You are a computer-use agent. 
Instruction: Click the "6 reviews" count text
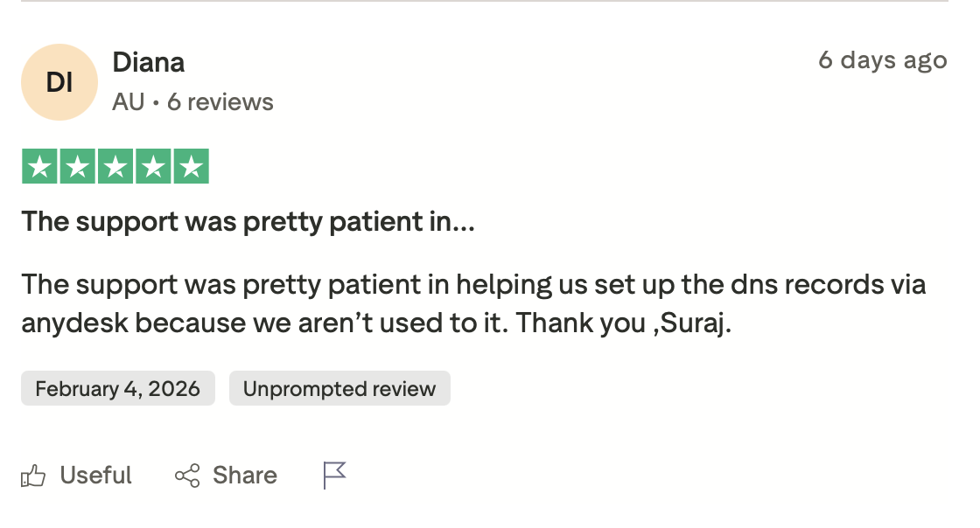(220, 102)
